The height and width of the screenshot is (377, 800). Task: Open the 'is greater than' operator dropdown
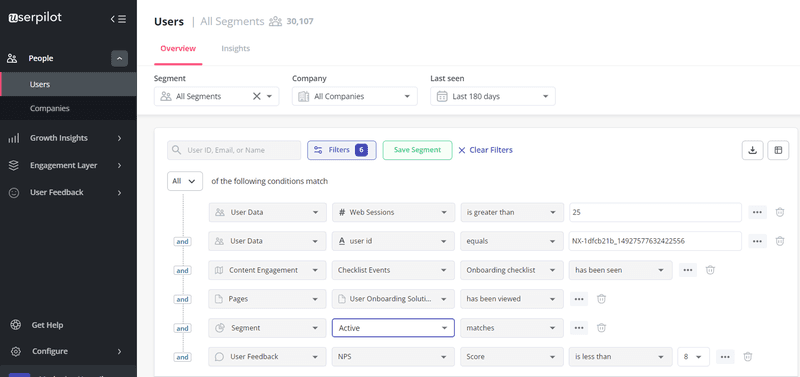(512, 212)
